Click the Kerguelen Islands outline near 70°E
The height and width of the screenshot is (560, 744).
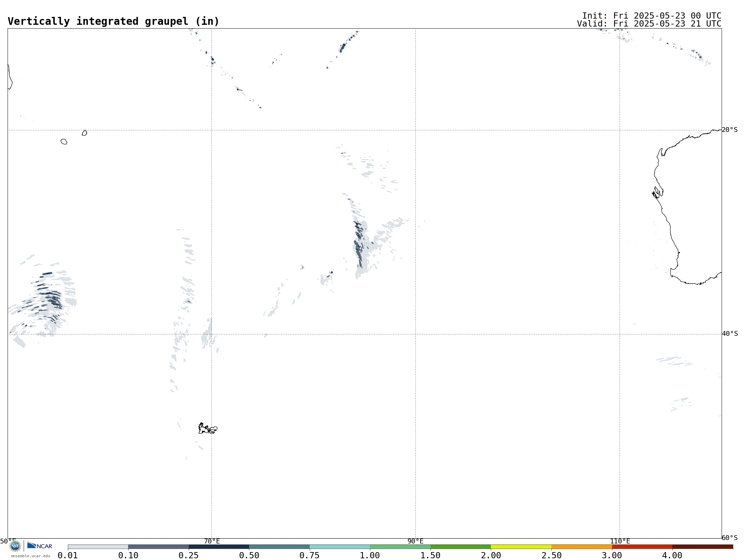pos(208,428)
